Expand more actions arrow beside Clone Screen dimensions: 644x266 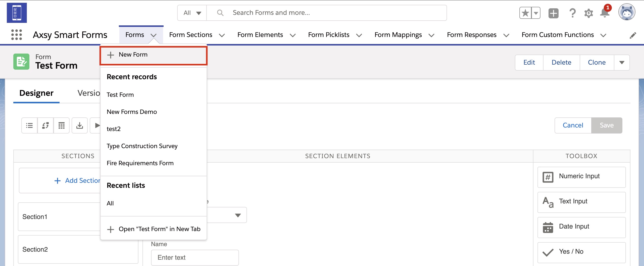[x=622, y=63]
